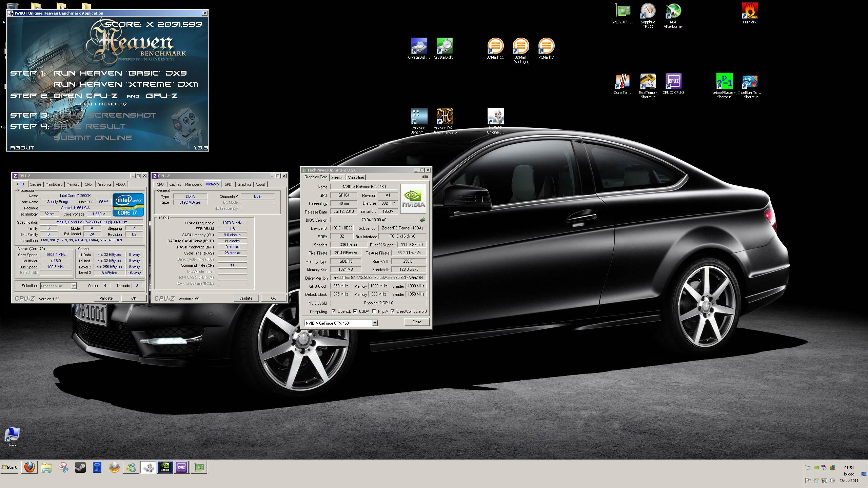Click Submit Online in HWBOT Heaven
This screenshot has height=488, width=868.
coord(93,138)
